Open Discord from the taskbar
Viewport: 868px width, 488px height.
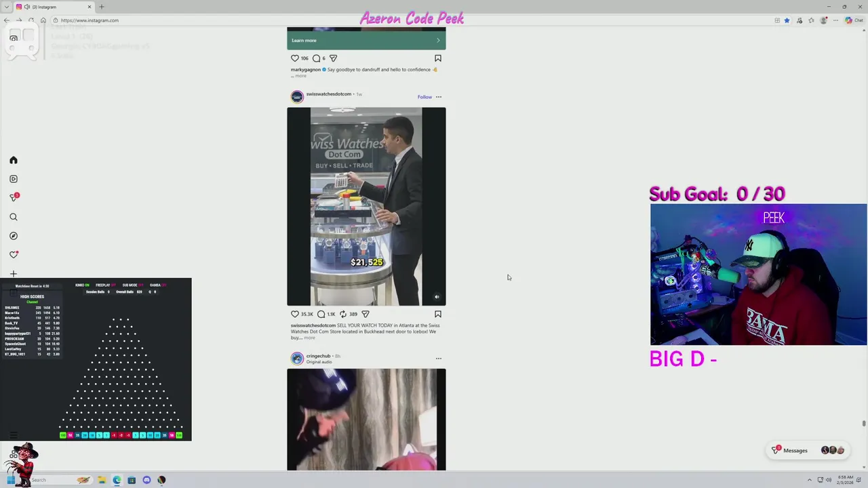click(x=146, y=480)
